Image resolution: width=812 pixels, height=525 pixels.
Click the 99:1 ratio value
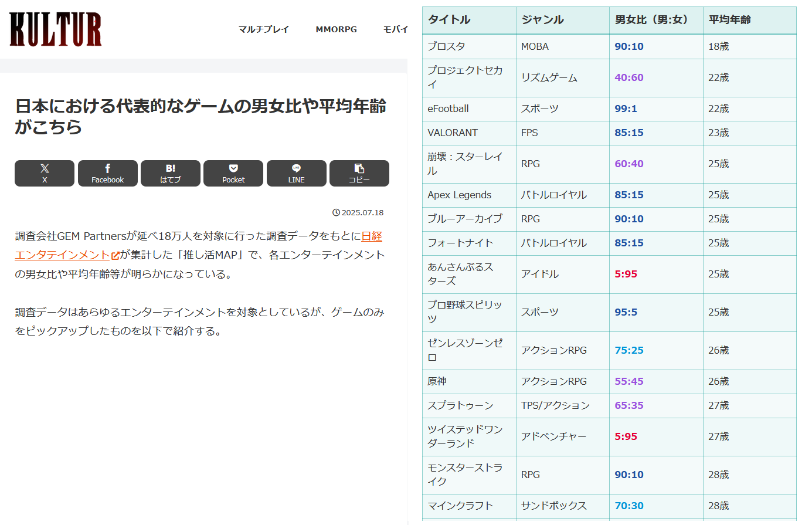tap(626, 109)
